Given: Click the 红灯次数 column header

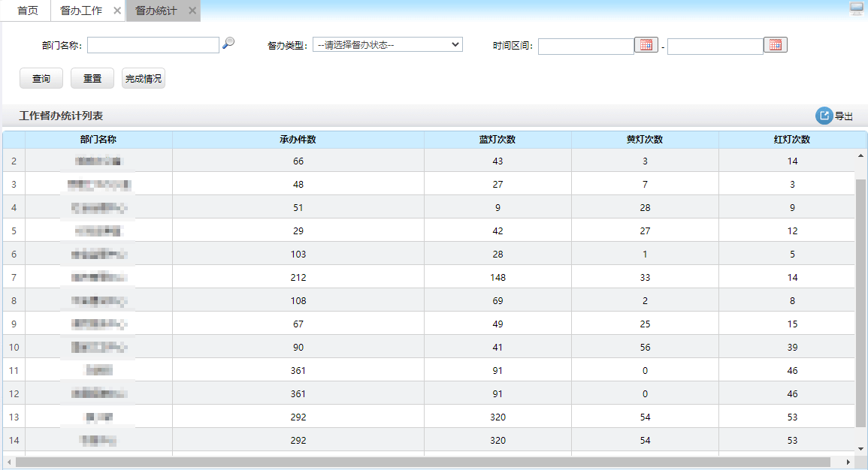Looking at the screenshot, I should [x=792, y=140].
